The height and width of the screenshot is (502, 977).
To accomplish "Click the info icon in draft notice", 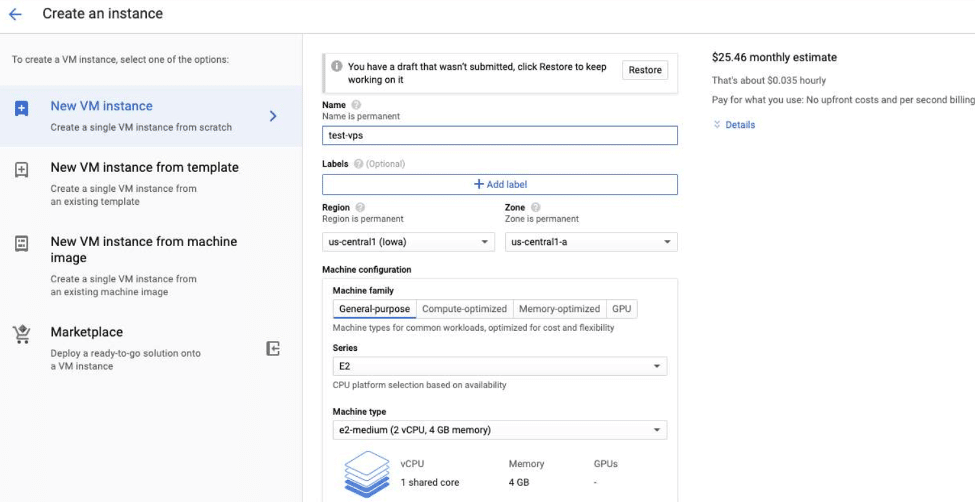I will click(x=336, y=66).
